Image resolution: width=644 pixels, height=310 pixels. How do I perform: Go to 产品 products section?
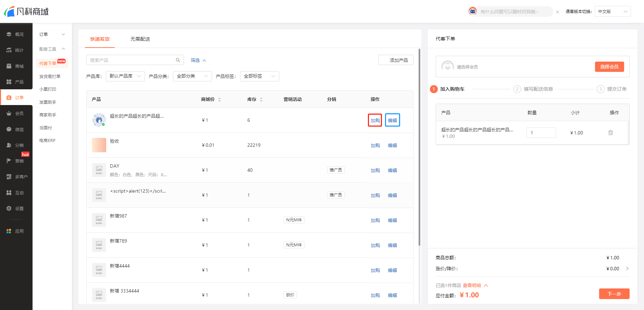[x=16, y=82]
